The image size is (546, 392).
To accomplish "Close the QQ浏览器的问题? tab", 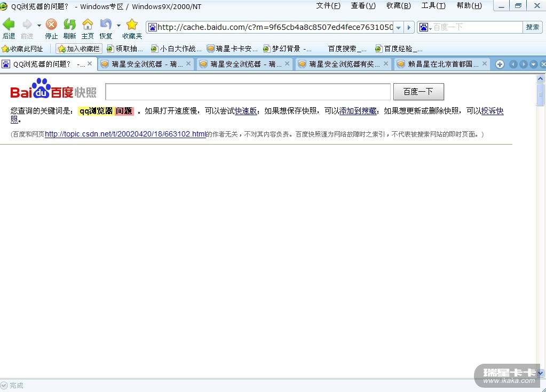I will pos(90,63).
